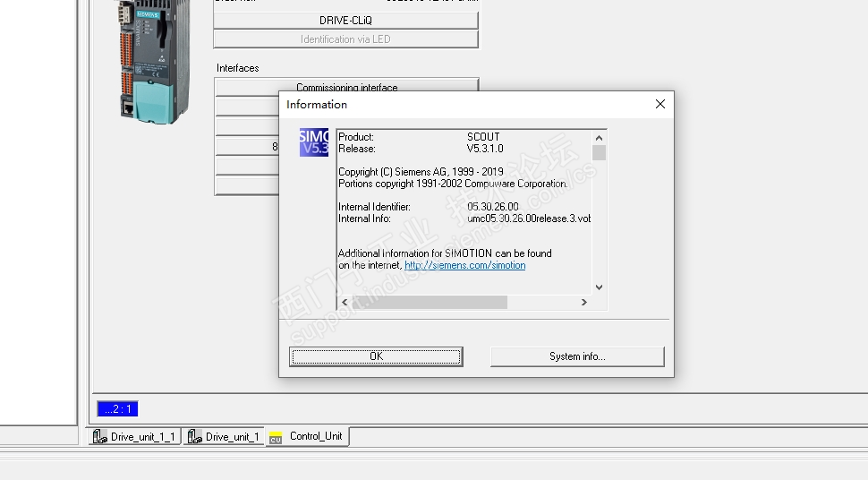Screen dimensions: 868x480
Task: Click the horizontal scrollbar left arrow
Action: 345,302
